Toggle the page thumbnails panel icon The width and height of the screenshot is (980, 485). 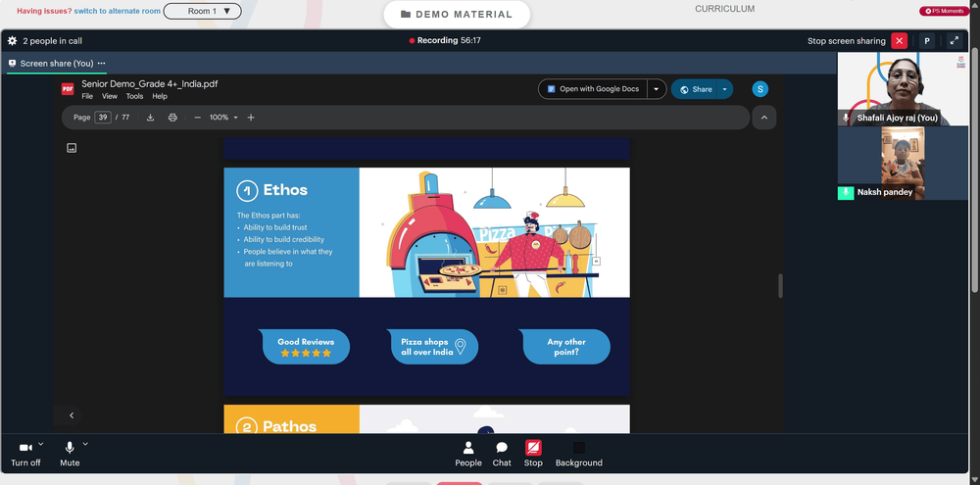pyautogui.click(x=72, y=148)
